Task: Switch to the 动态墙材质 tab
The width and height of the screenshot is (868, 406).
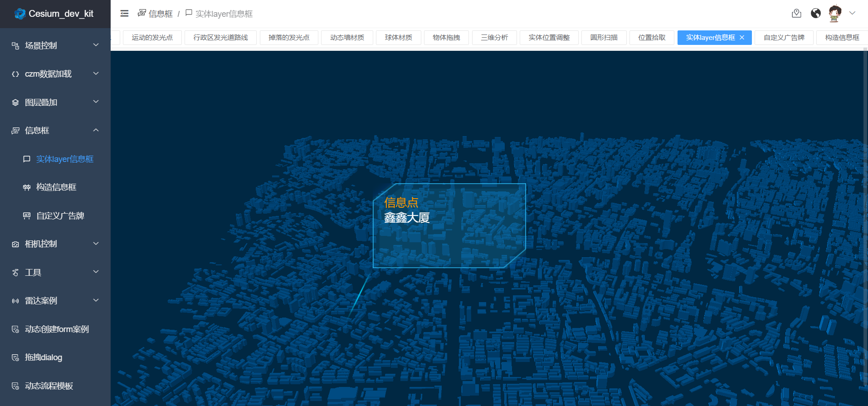Action: pyautogui.click(x=347, y=38)
